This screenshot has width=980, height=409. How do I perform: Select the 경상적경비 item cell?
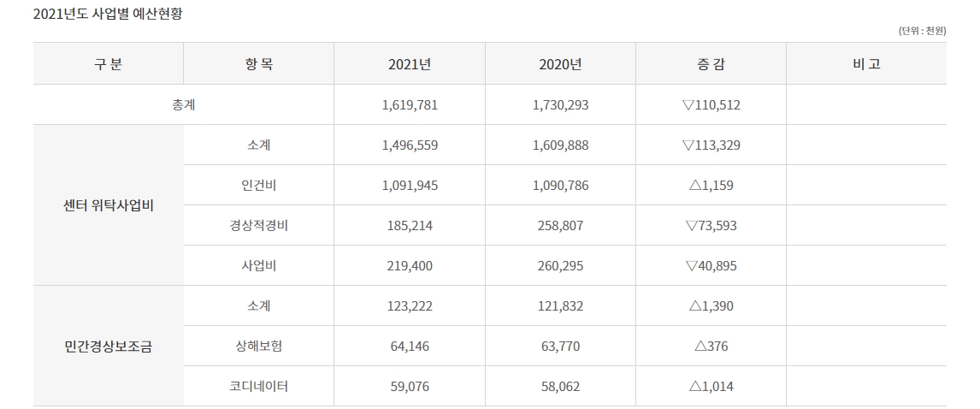tap(258, 226)
